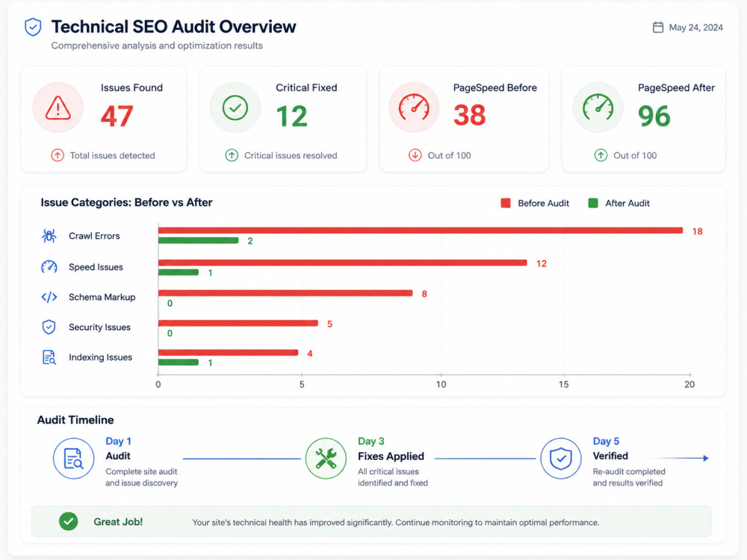
Task: Click the Security Issues category label
Action: pos(99,327)
